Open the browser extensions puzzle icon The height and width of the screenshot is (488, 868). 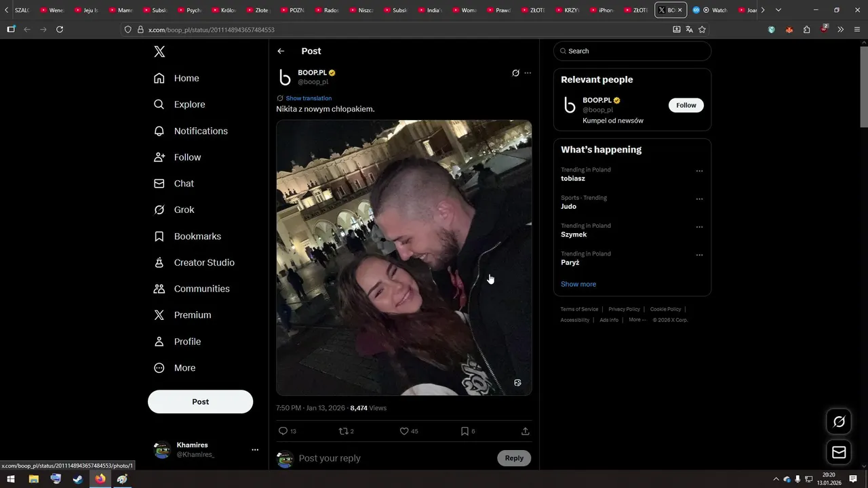[x=806, y=29]
